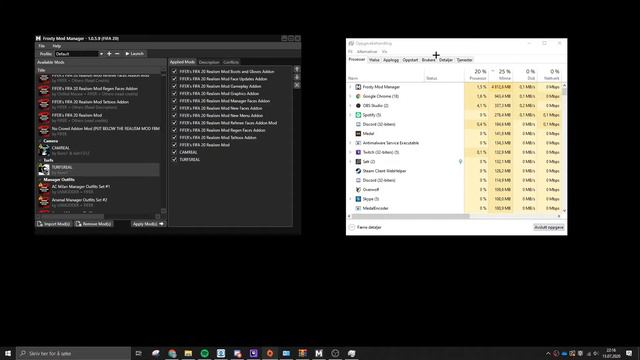
Task: Open the Help menu in Frosty
Action: [x=56, y=46]
